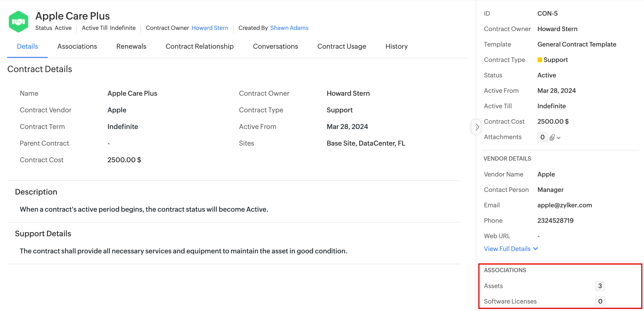Open the Associations tab
The image size is (644, 311).
click(x=77, y=46)
